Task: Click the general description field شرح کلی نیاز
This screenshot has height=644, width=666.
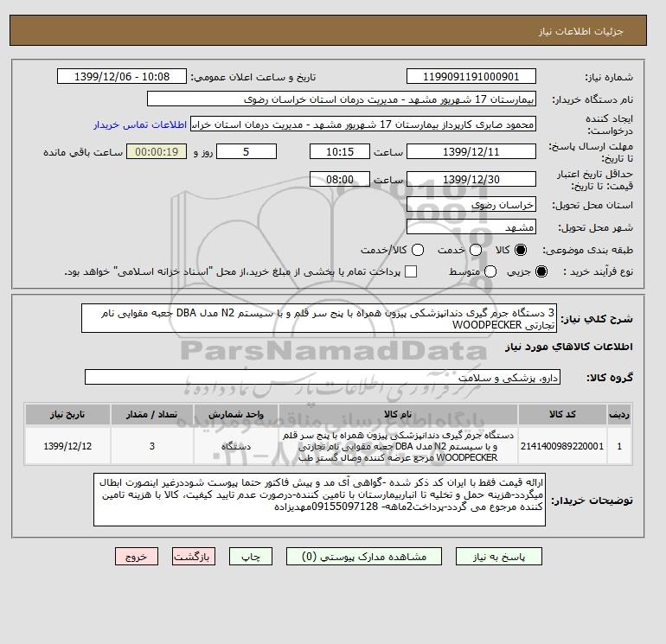Action: click(x=319, y=318)
